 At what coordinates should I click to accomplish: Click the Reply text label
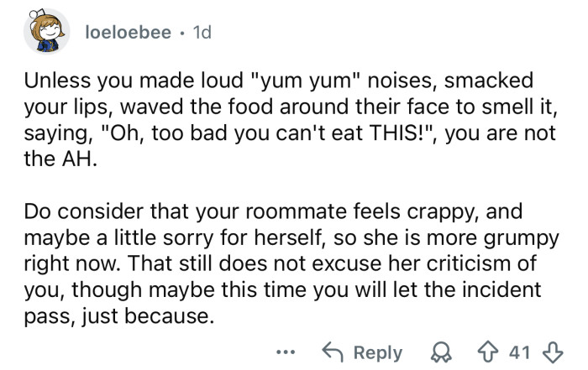tap(379, 352)
